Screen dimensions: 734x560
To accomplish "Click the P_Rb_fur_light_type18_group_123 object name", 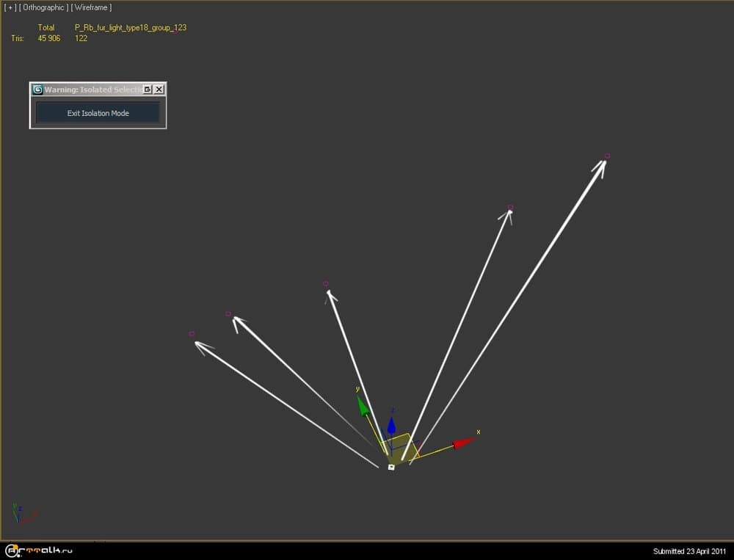I will click(x=130, y=27).
